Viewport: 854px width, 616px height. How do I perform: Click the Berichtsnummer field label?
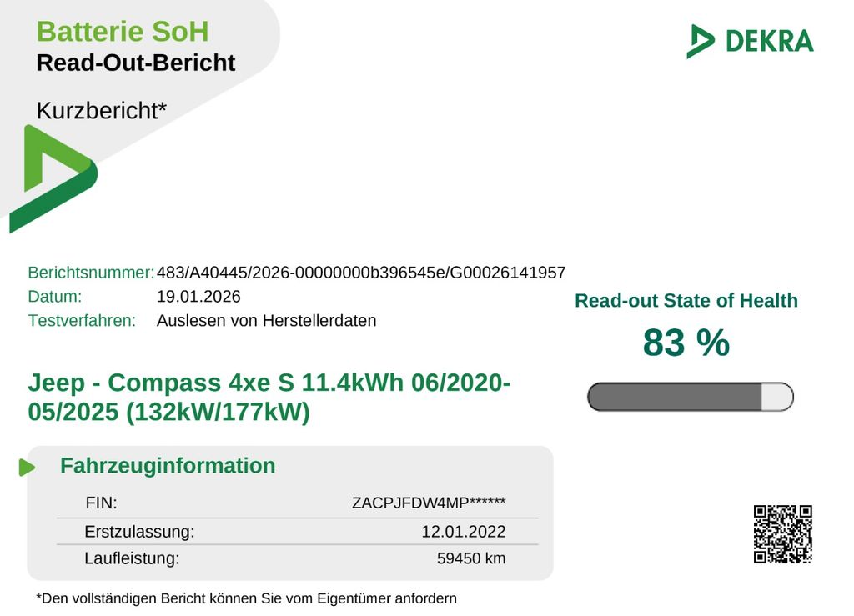point(91,273)
